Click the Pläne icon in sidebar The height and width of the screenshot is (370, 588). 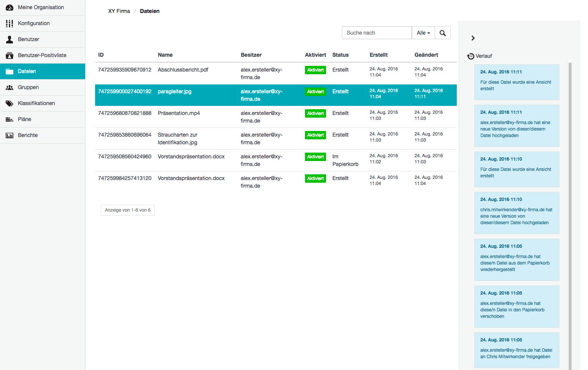(10, 120)
